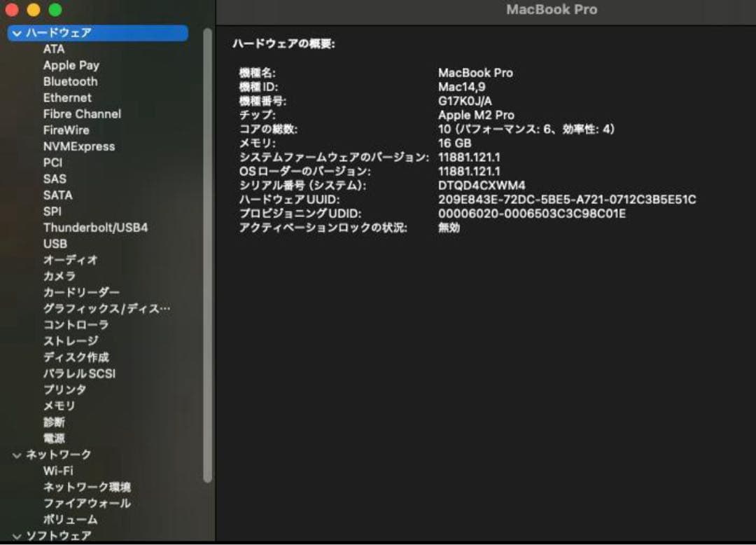View Thunderbolt/USB4 device information

[95, 228]
